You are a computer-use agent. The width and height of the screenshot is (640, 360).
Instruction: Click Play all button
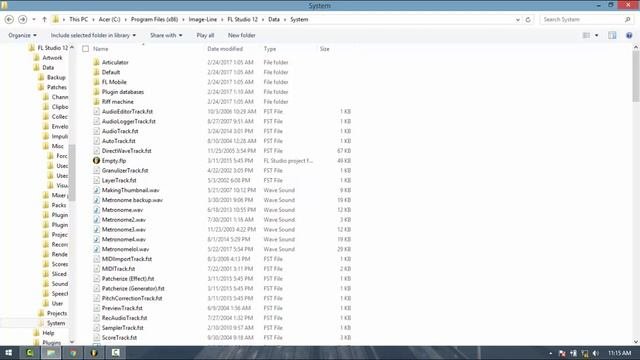(x=205, y=35)
